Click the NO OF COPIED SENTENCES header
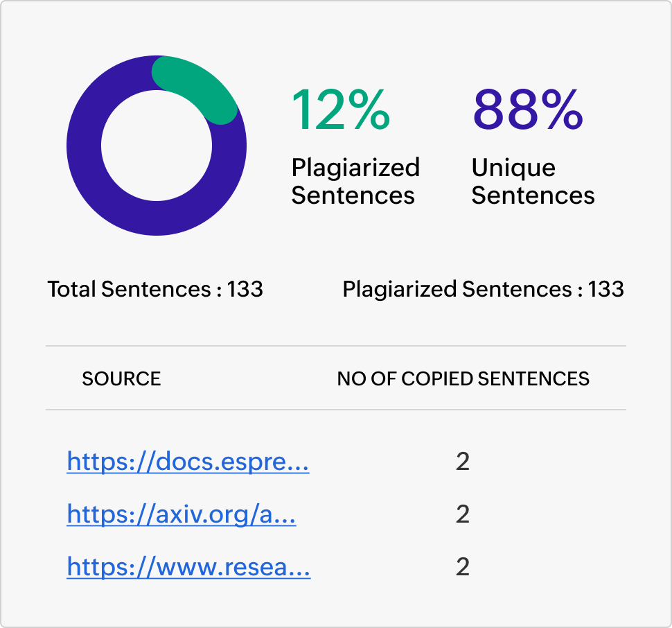 [463, 378]
